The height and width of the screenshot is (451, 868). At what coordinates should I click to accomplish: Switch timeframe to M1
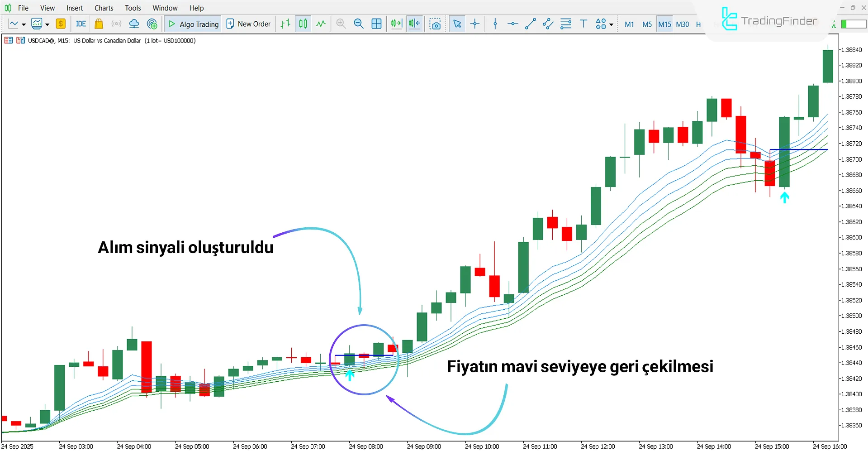coord(629,24)
